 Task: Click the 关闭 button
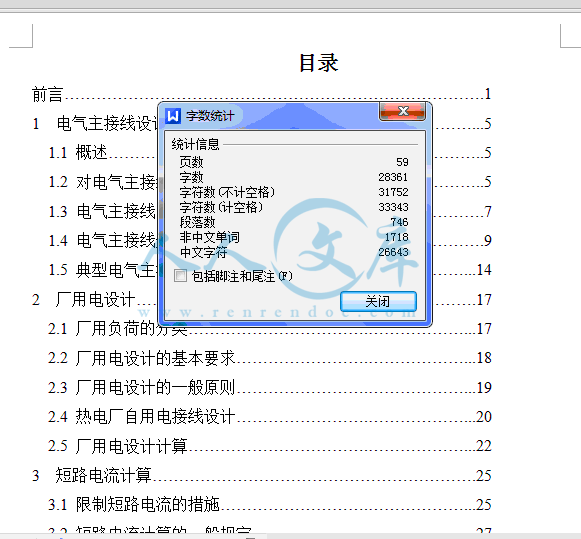(378, 301)
